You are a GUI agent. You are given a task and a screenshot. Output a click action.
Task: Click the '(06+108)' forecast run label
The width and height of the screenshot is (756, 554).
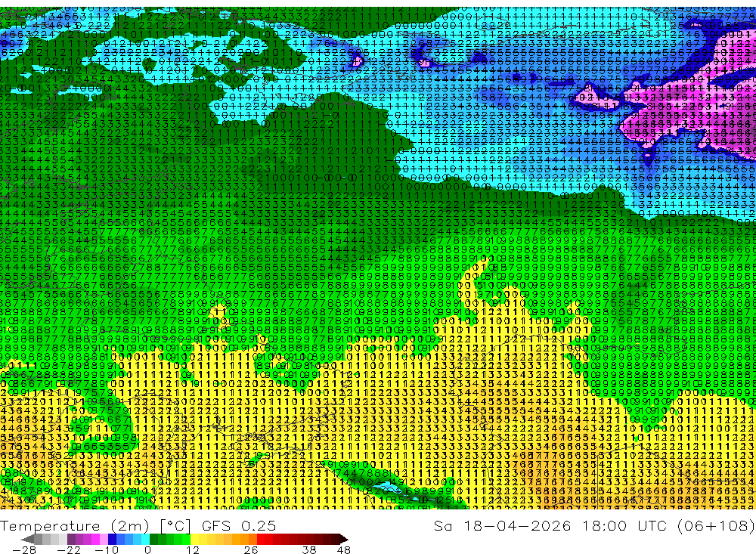click(716, 525)
